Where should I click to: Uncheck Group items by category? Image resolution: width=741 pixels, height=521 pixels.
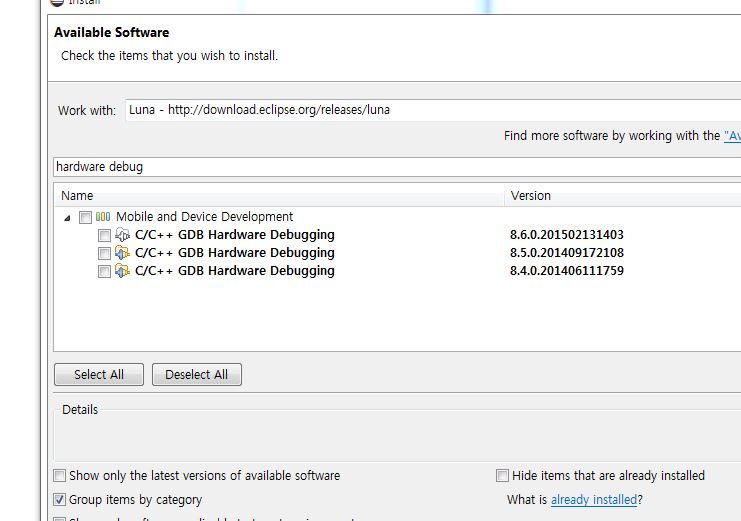60,499
